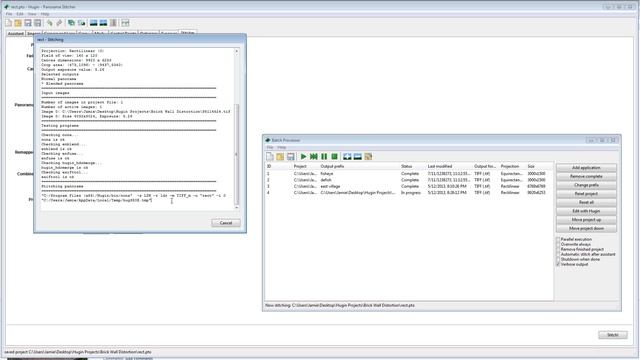The height and width of the screenshot is (360, 640).
Task: Enable the Shutdown when done checkbox
Action: tap(558, 259)
